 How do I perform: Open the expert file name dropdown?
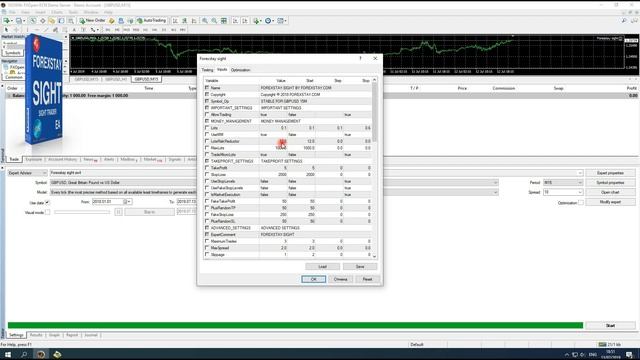(580, 173)
